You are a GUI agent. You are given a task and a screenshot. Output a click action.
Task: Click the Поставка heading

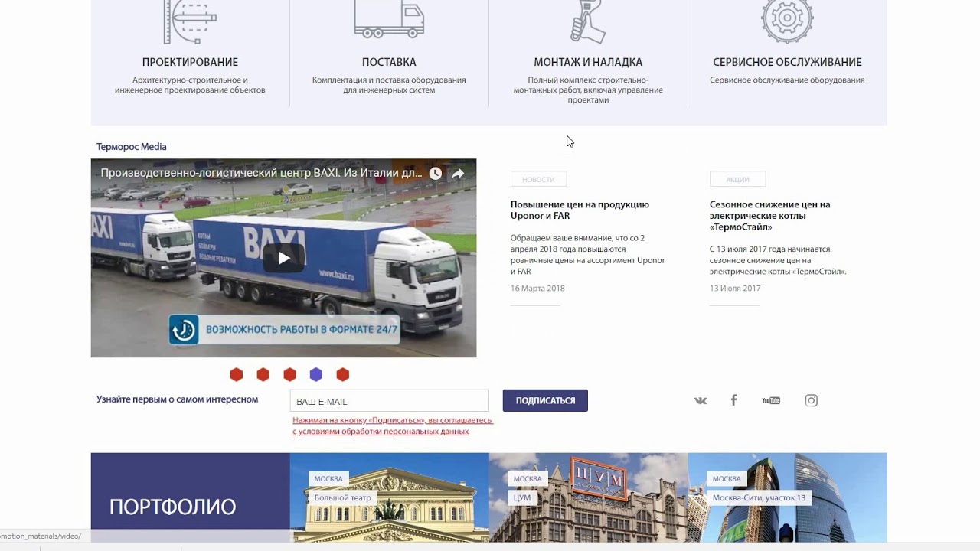(x=389, y=62)
